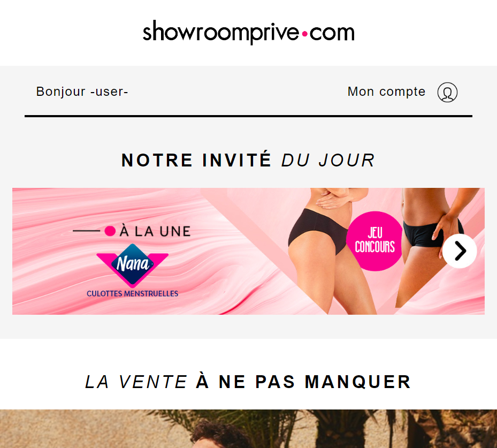Open the beach sale photo below
Viewport: 497px width, 448px height.
(248, 429)
